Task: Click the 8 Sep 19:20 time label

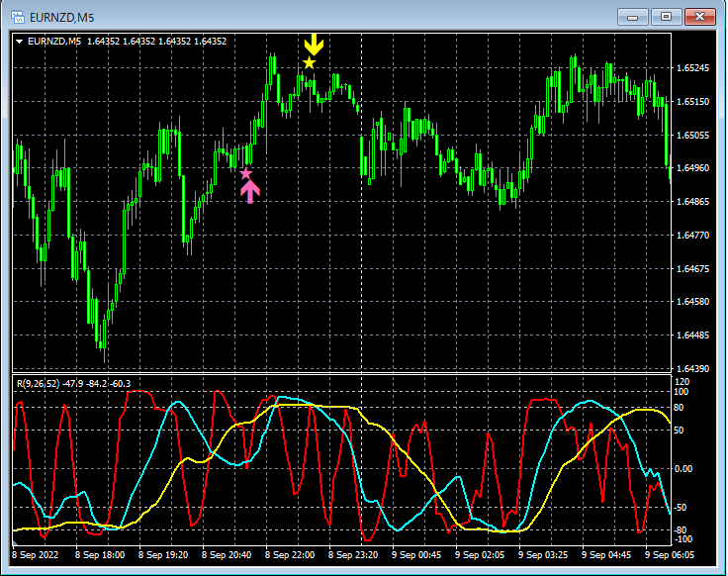Action: [163, 555]
